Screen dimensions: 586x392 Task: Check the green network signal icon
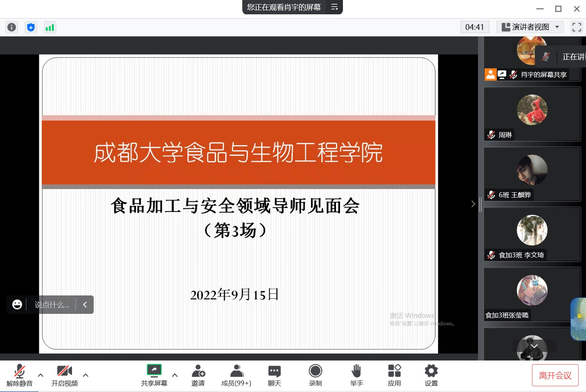click(50, 27)
